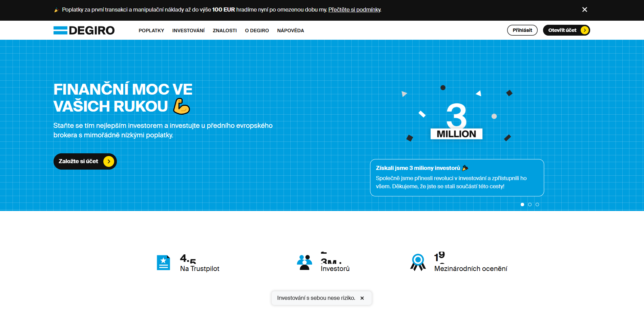Image resolution: width=644 pixels, height=310 pixels.
Task: Select the third carousel slide dot
Action: [537, 205]
